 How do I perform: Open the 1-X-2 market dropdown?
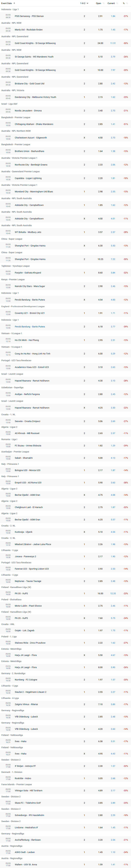tap(84, 3)
